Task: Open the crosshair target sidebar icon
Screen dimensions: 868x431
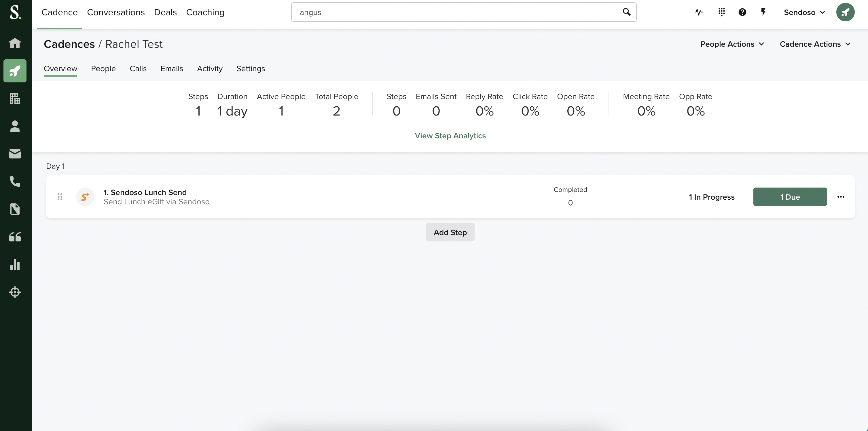Action: click(15, 292)
